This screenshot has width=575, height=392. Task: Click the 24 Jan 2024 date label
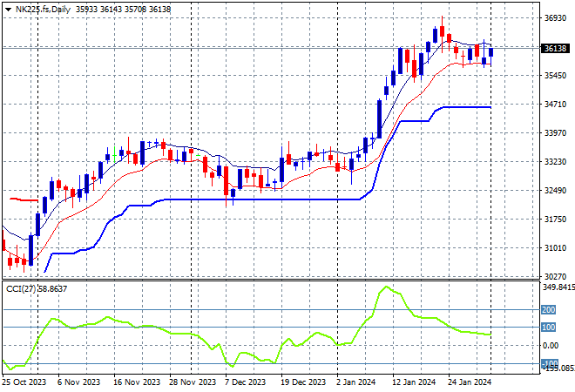tap(470, 382)
